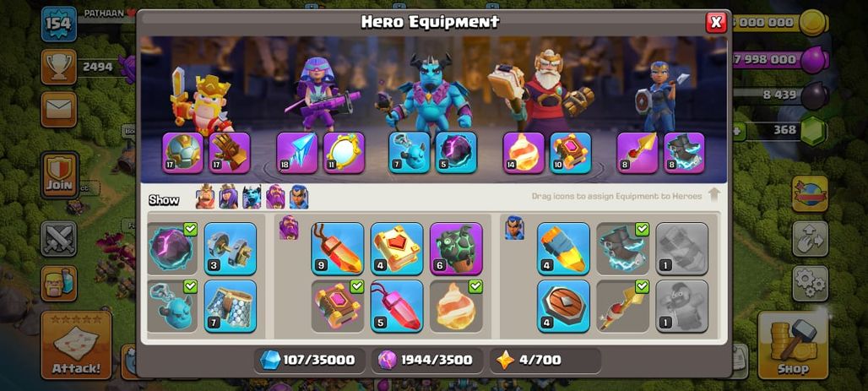The width and height of the screenshot is (868, 391).
Task: Close the Hero Equipment window
Action: pos(716,22)
